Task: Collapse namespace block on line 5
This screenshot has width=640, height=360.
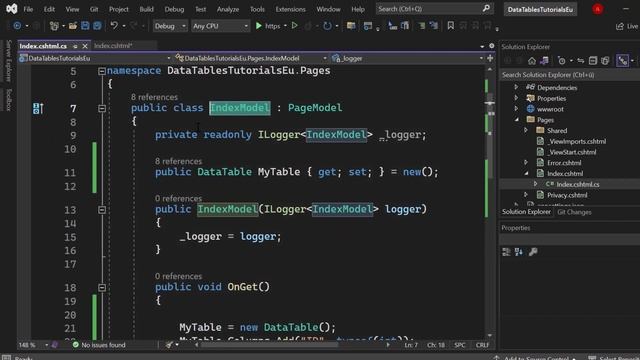Action: pyautogui.click(x=102, y=71)
